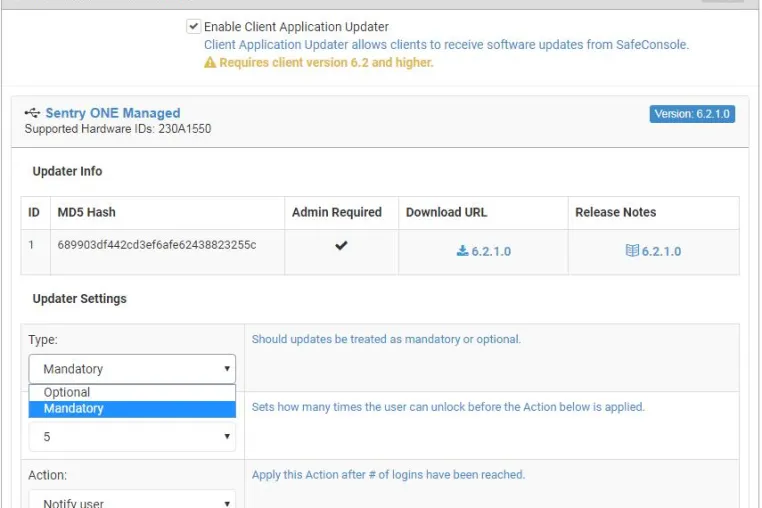This screenshot has height=508, width=762.
Task: Click the USB icon beside Sentry ONE Managed
Action: [x=33, y=113]
